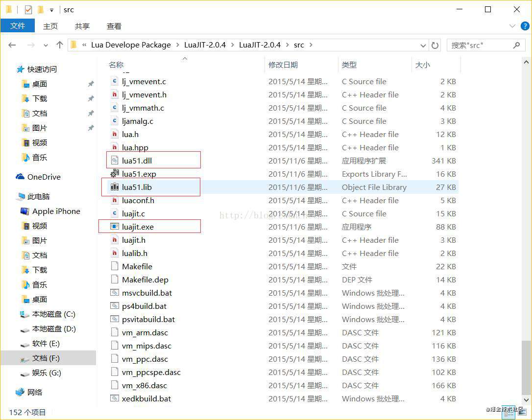Open the 共享 ribbon tab

point(82,26)
